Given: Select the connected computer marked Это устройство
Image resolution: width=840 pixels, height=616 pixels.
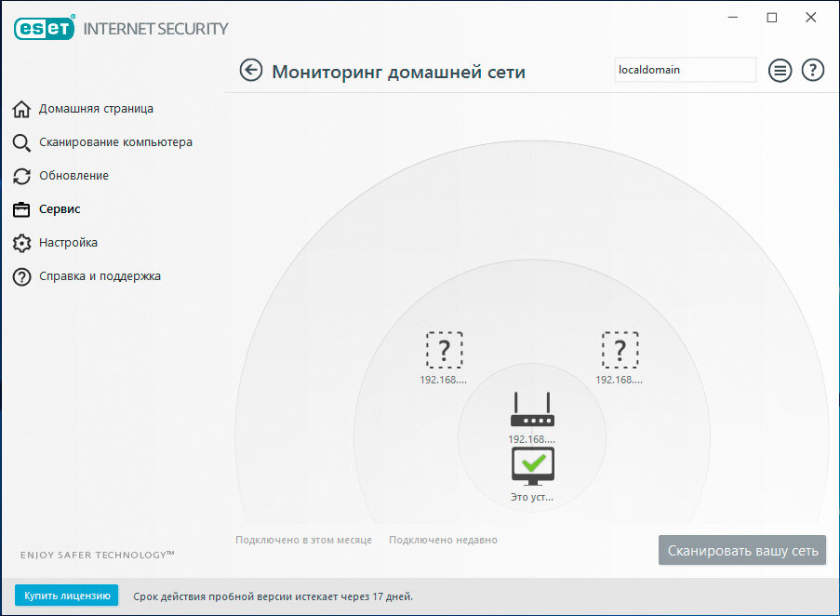Looking at the screenshot, I should click(532, 463).
